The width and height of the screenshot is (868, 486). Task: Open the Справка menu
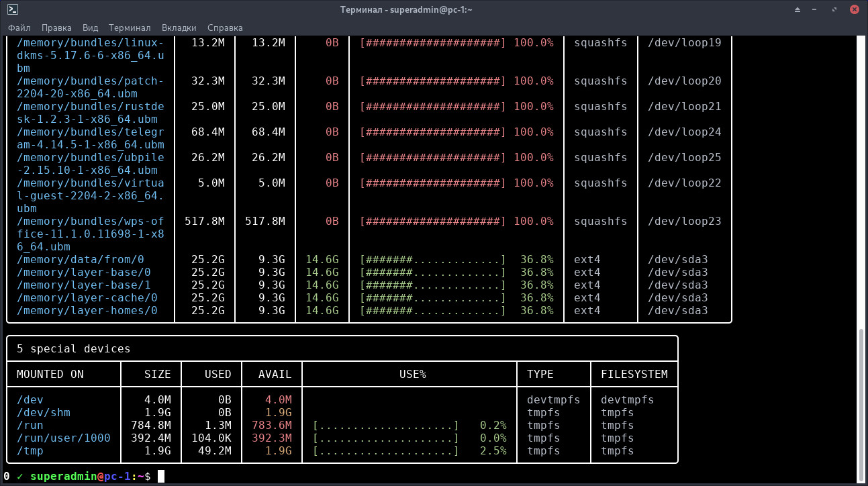coord(225,28)
